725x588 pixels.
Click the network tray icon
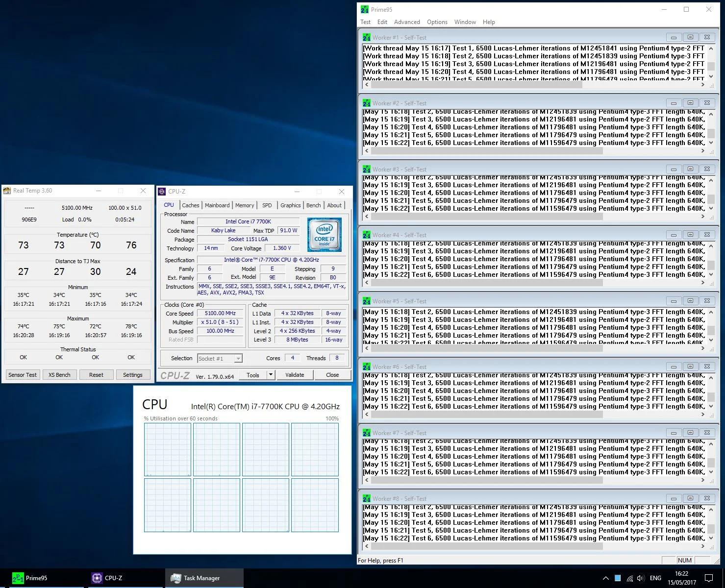[x=630, y=578]
